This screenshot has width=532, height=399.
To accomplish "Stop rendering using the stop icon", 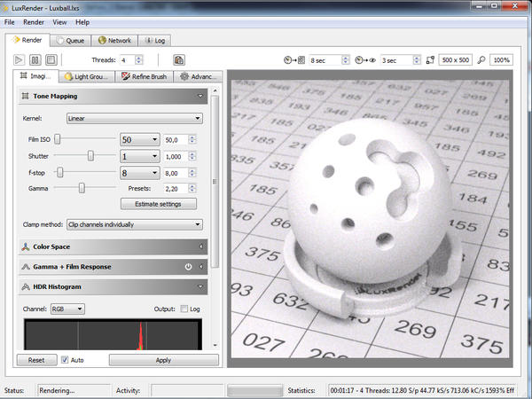I will 53,59.
